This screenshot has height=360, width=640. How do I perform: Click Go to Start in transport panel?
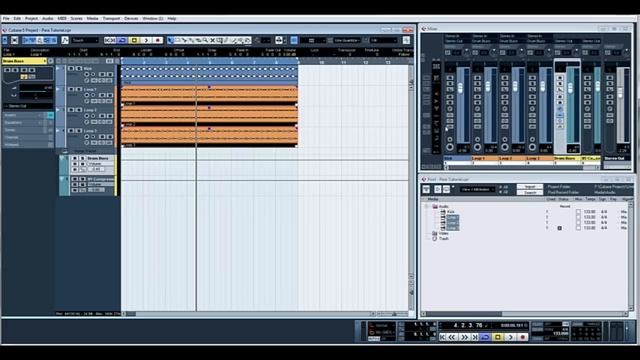point(443,337)
